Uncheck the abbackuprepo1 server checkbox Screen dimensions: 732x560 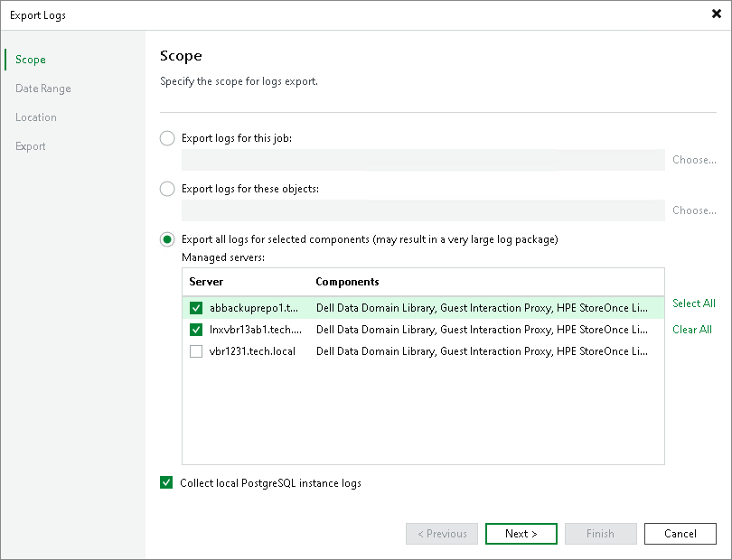coord(196,308)
